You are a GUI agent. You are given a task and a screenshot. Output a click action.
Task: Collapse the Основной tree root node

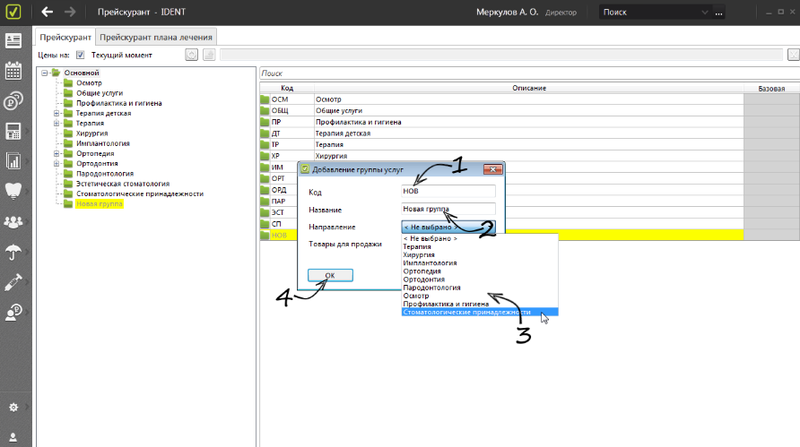44,73
